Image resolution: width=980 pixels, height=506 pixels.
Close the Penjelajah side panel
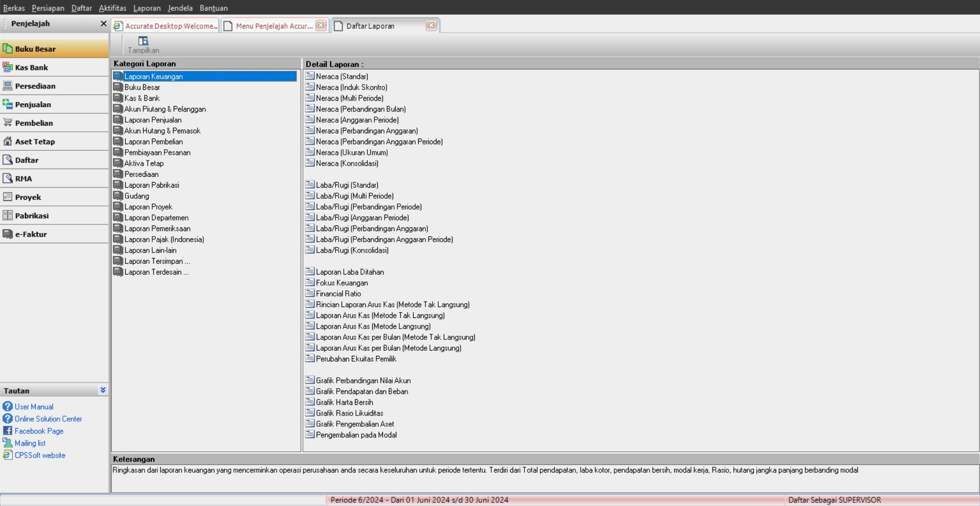coord(103,24)
